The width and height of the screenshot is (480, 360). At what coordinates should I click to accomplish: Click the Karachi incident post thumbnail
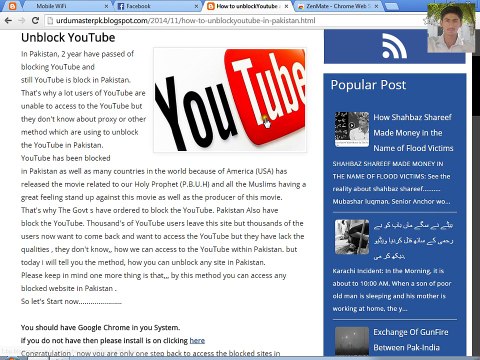point(352,237)
